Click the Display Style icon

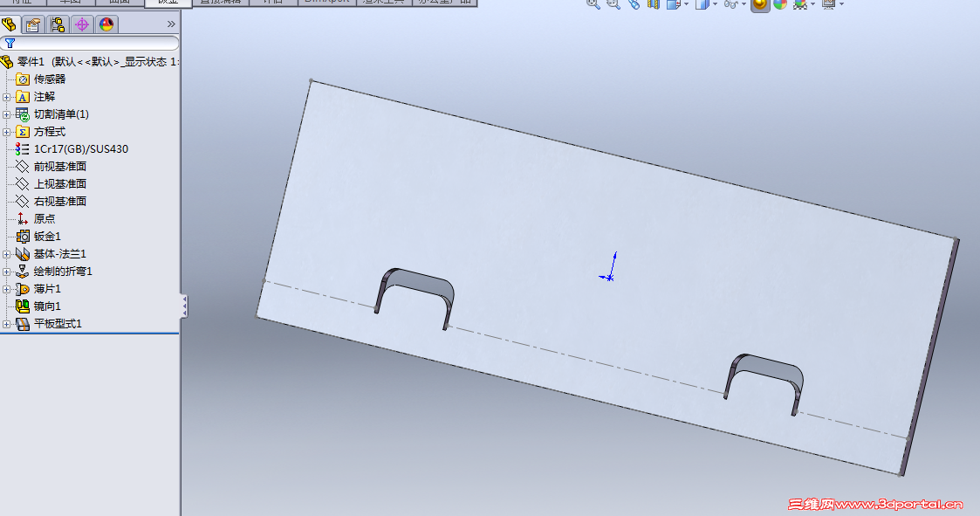(x=702, y=3)
